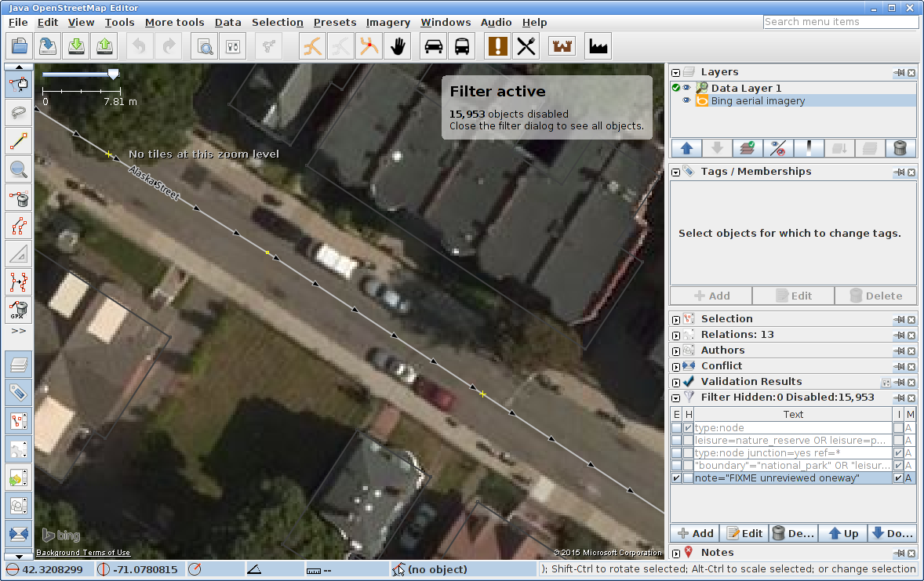Collapse the Layers panel
Viewport: 924px width, 581px height.
coord(675,72)
